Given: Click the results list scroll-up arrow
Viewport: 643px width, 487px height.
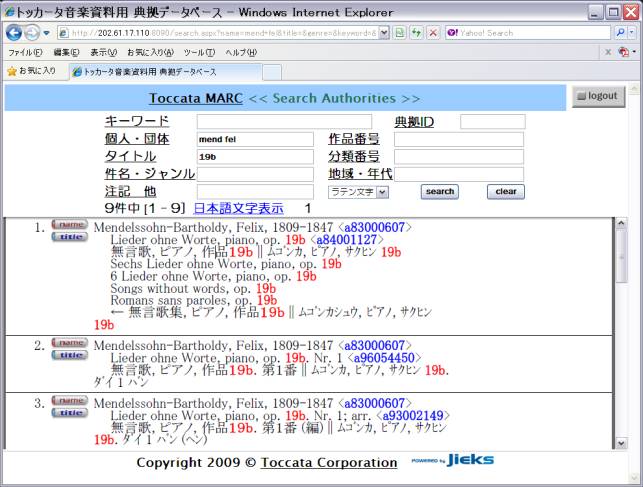Looking at the screenshot, I should coord(621,223).
